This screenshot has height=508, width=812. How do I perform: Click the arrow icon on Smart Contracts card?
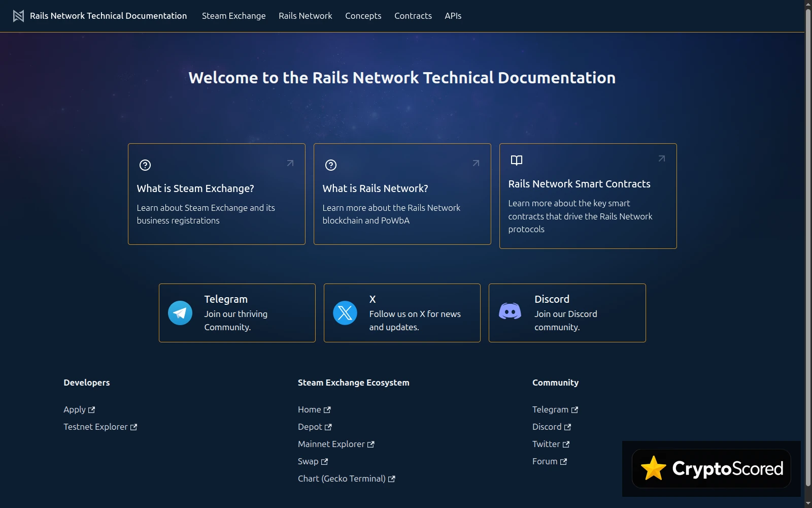click(x=662, y=158)
